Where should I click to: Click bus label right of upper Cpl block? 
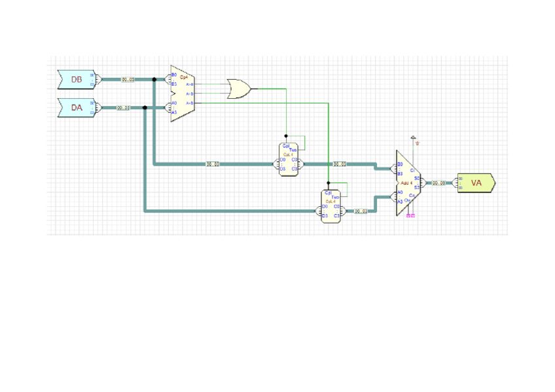point(339,164)
